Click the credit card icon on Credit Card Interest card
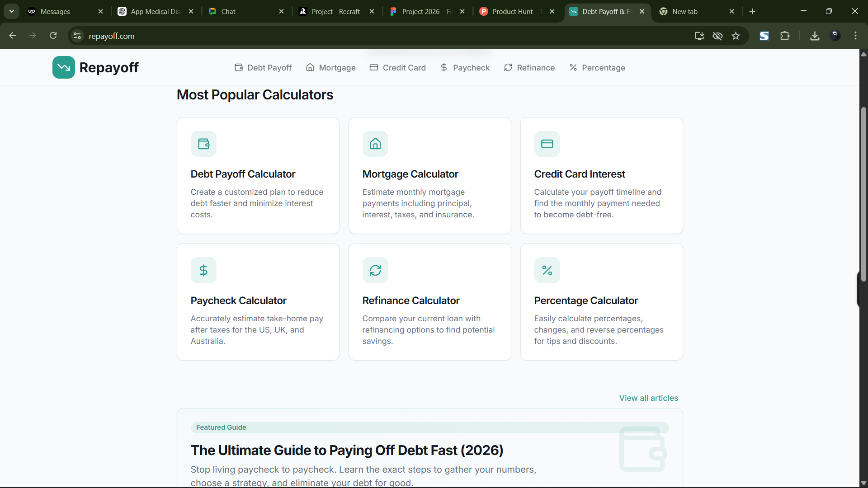868x488 pixels. click(547, 144)
